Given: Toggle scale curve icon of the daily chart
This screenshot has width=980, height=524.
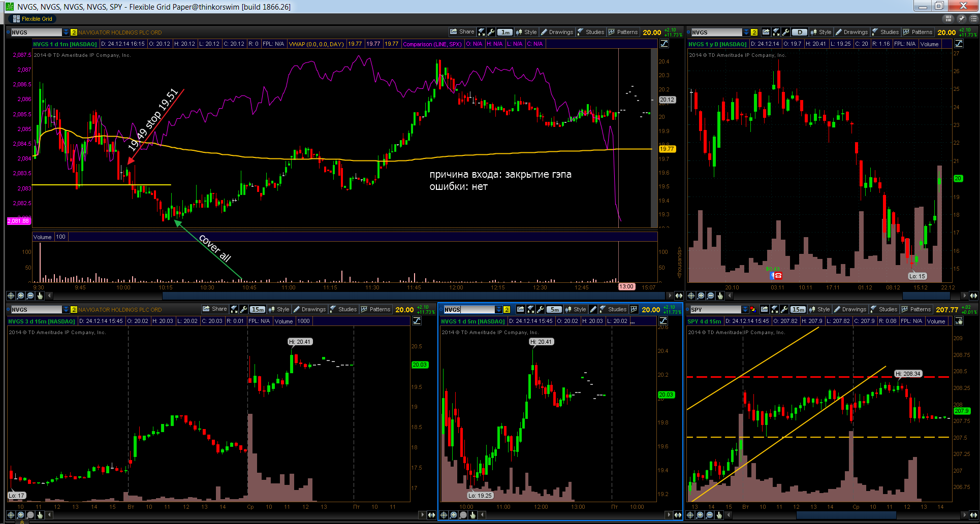Looking at the screenshot, I should [x=959, y=44].
